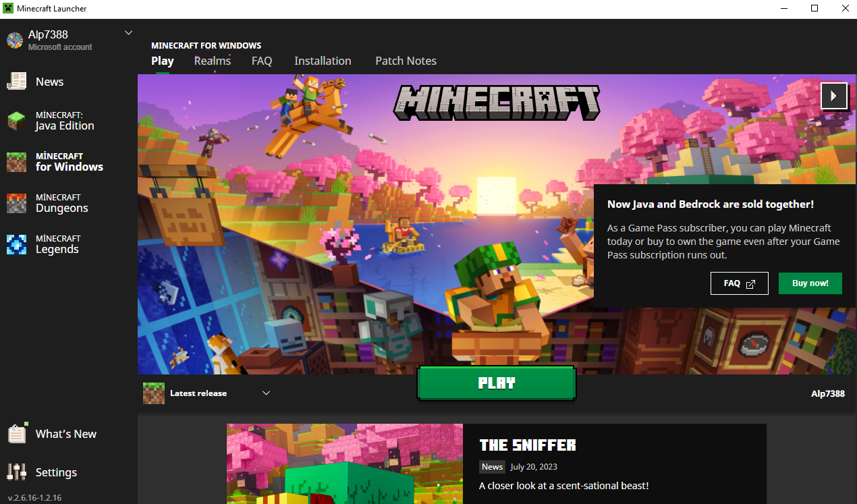Viewport: 857px width, 504px height.
Task: Click 'Now Java and Bedrock are sold together!' headline
Action: [711, 204]
